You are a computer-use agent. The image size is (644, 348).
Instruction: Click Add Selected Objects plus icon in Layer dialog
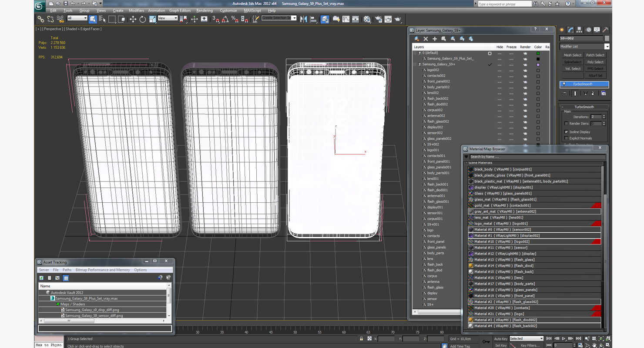(x=435, y=39)
